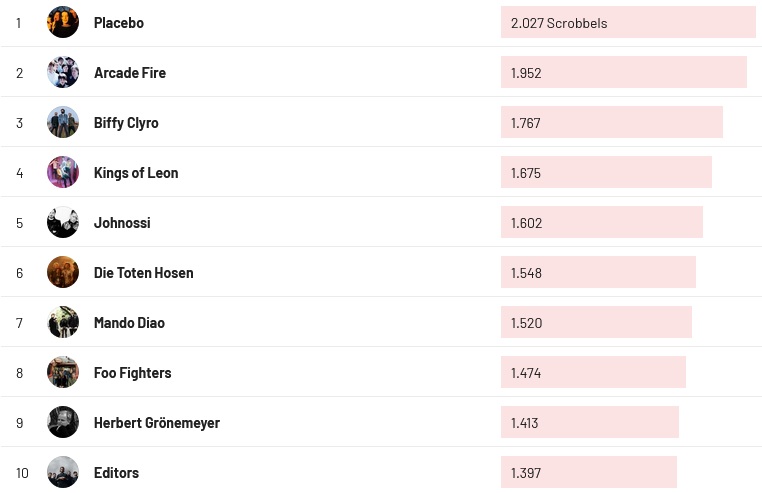The width and height of the screenshot is (762, 493).
Task: Click Die Toten Hosen avatar image
Action: [x=63, y=272]
